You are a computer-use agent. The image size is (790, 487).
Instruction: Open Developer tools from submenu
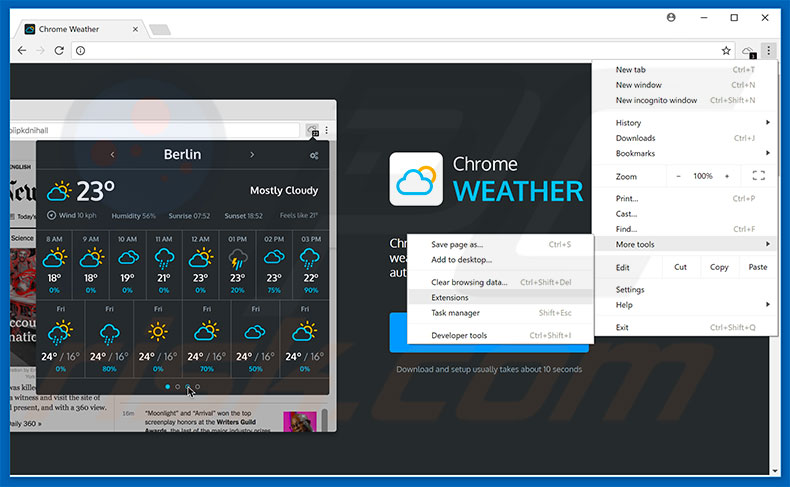(500, 335)
